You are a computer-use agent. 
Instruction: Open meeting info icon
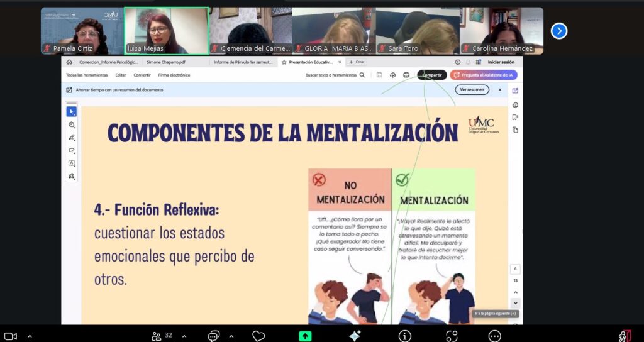coord(406,336)
